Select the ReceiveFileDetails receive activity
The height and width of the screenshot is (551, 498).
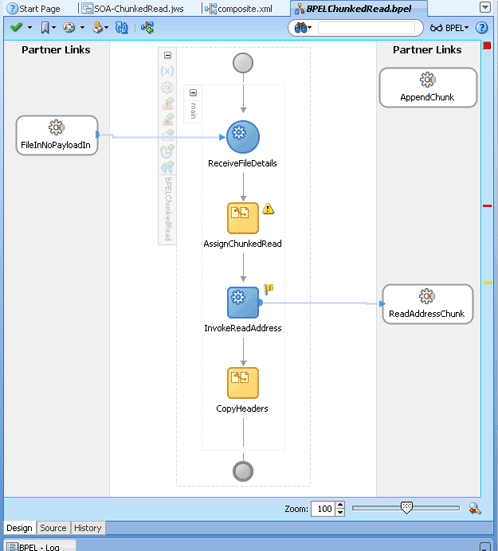pyautogui.click(x=243, y=137)
